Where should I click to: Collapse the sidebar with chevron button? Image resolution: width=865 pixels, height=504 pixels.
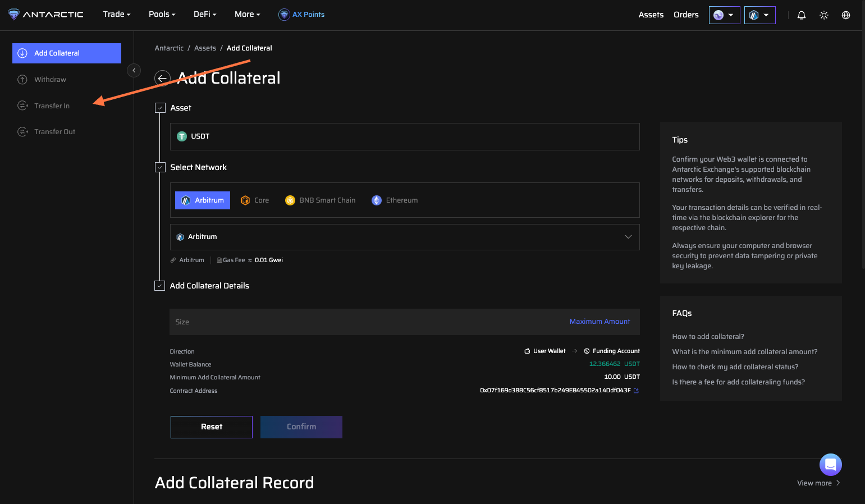pos(134,70)
